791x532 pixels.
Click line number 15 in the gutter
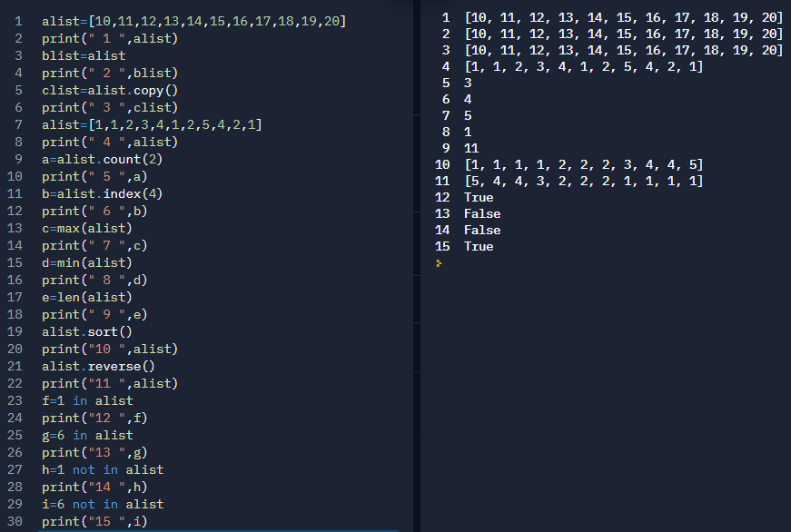(15, 262)
